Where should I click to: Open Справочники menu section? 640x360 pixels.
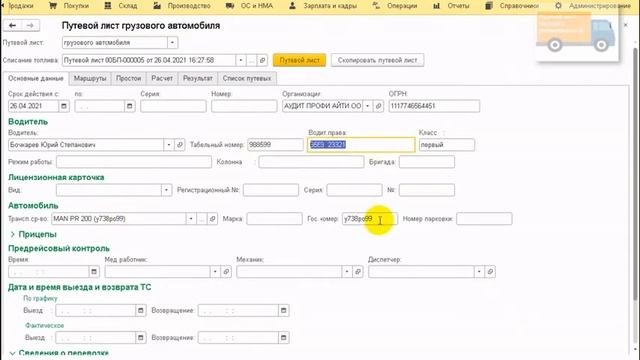pyautogui.click(x=512, y=6)
